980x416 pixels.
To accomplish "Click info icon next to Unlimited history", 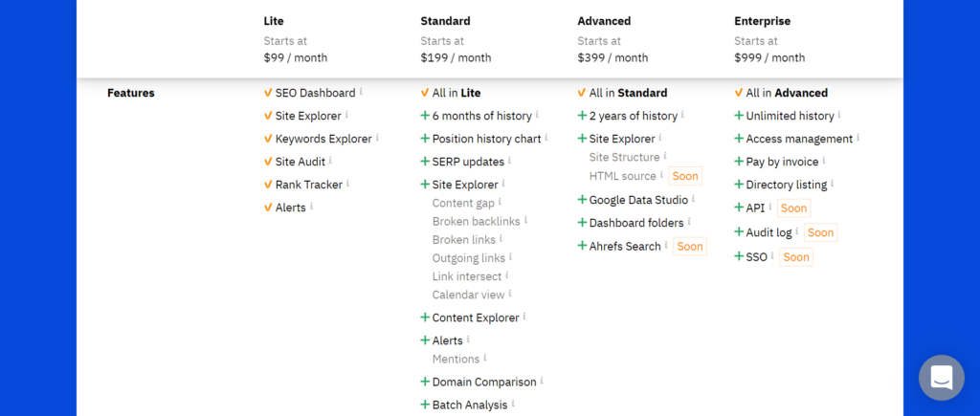I will click(839, 115).
